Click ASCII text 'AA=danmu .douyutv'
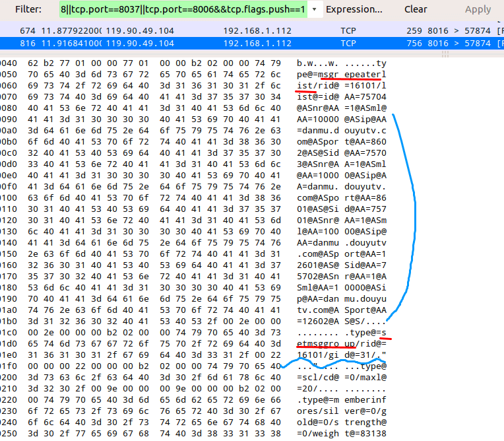 (341, 243)
